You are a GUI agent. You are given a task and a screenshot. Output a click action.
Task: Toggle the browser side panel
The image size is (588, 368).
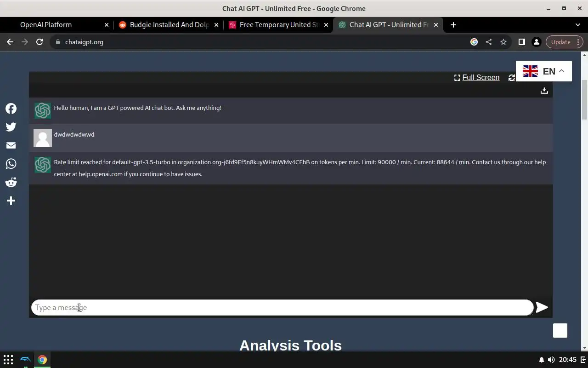[x=521, y=42]
